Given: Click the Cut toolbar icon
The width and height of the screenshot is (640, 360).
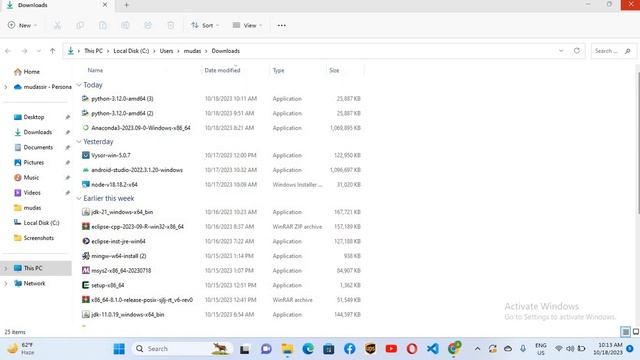Looking at the screenshot, I should pos(58,25).
